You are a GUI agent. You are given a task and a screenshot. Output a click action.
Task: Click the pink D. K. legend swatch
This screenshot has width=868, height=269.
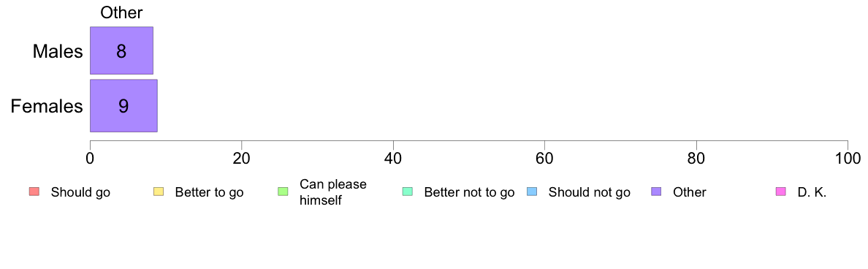coord(780,192)
